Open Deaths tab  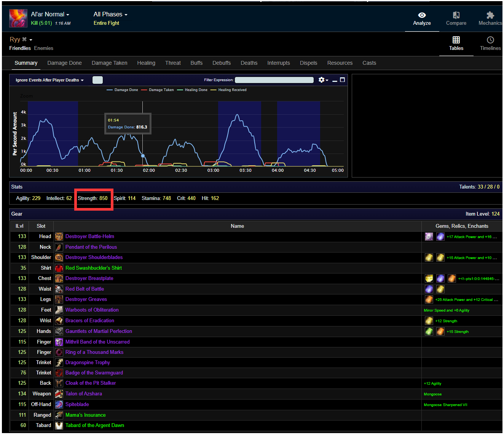click(249, 63)
